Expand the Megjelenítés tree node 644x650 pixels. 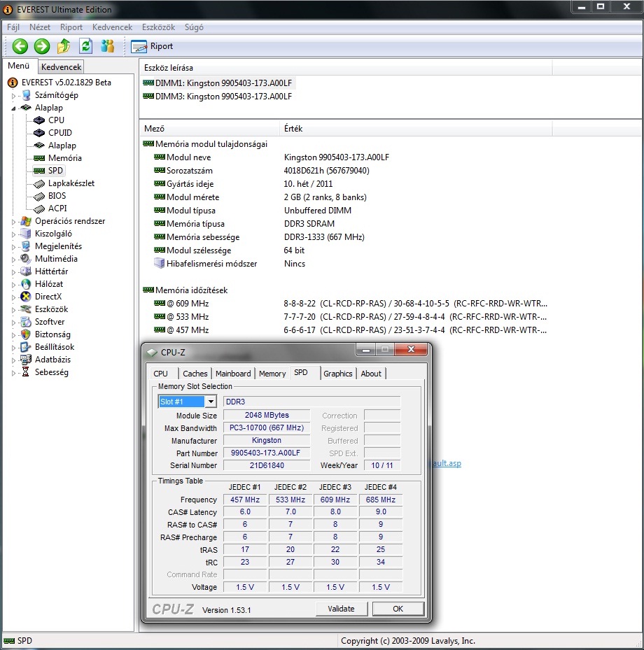(x=14, y=247)
